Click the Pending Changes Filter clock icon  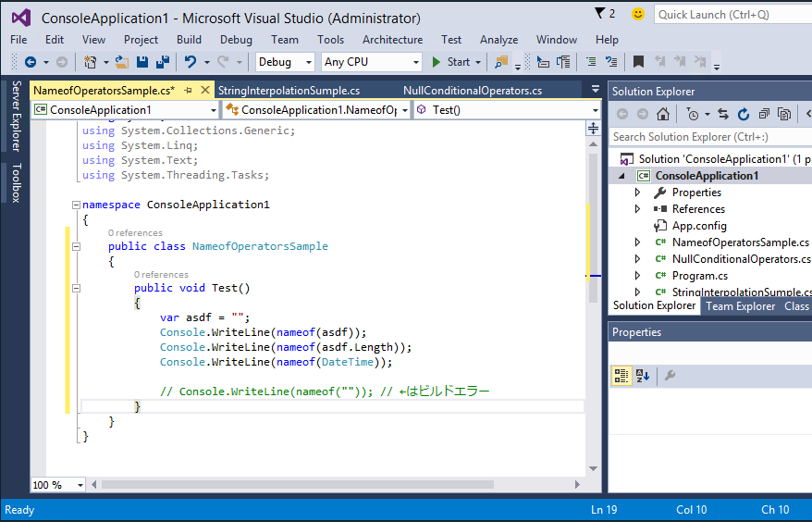(693, 114)
